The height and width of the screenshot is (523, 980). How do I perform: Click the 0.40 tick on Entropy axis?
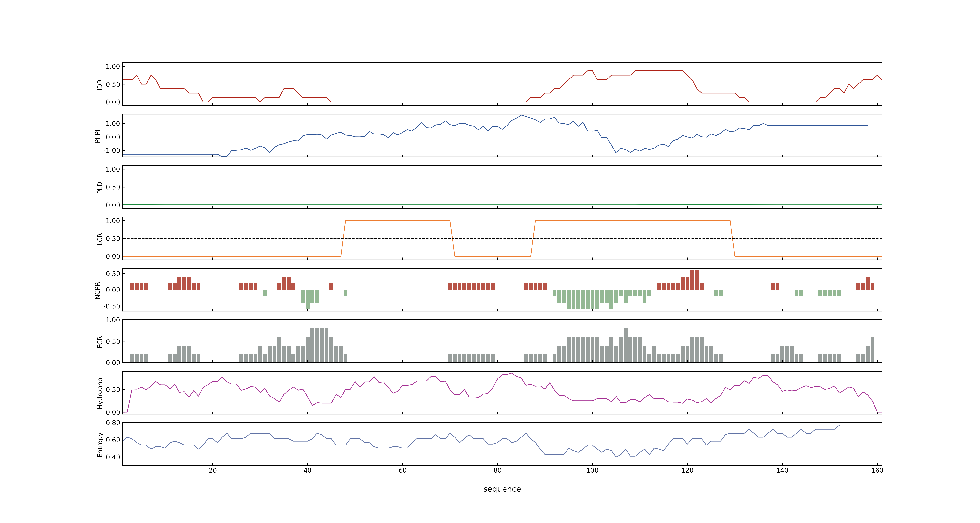click(x=113, y=457)
